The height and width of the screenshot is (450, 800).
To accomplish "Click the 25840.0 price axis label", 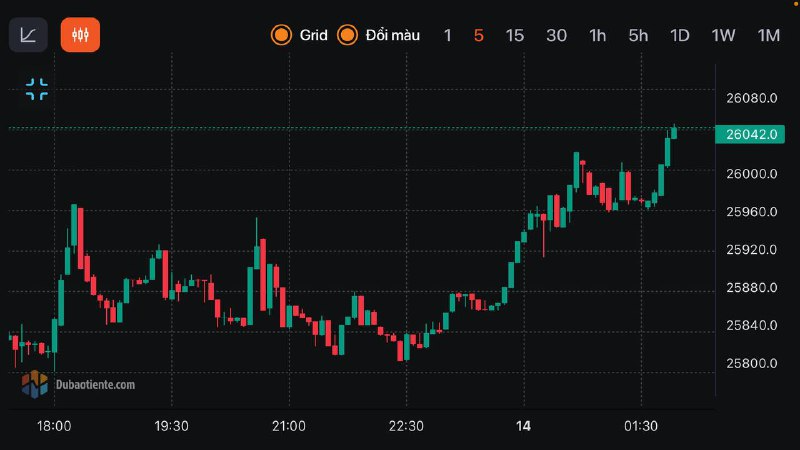I will (752, 326).
